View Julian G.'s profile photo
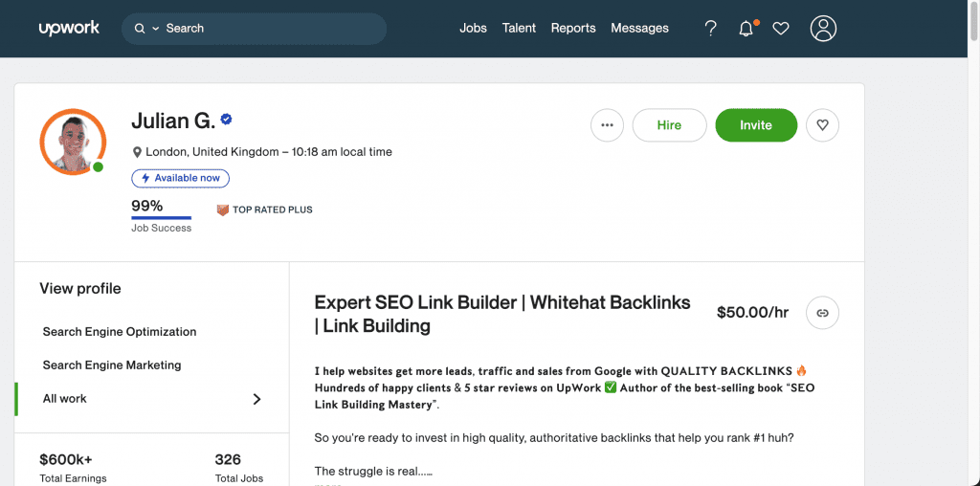The width and height of the screenshot is (980, 486). 73,142
